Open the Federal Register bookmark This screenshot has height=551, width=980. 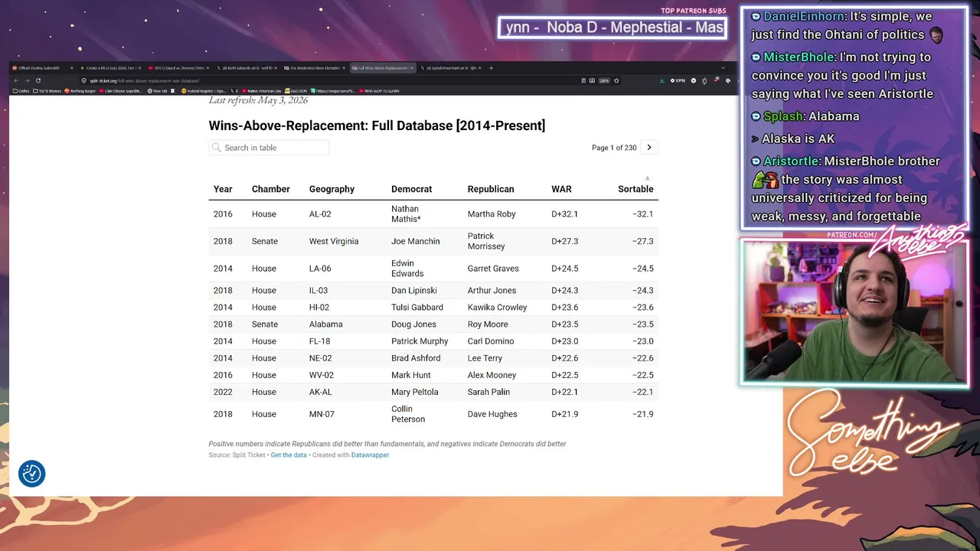[x=204, y=90]
